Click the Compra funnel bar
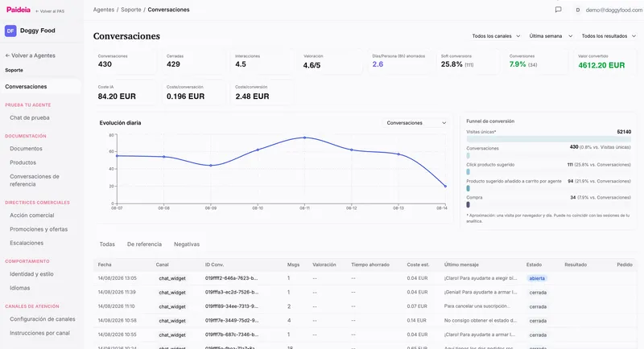Viewport: 644px width, 349px height. click(469, 204)
